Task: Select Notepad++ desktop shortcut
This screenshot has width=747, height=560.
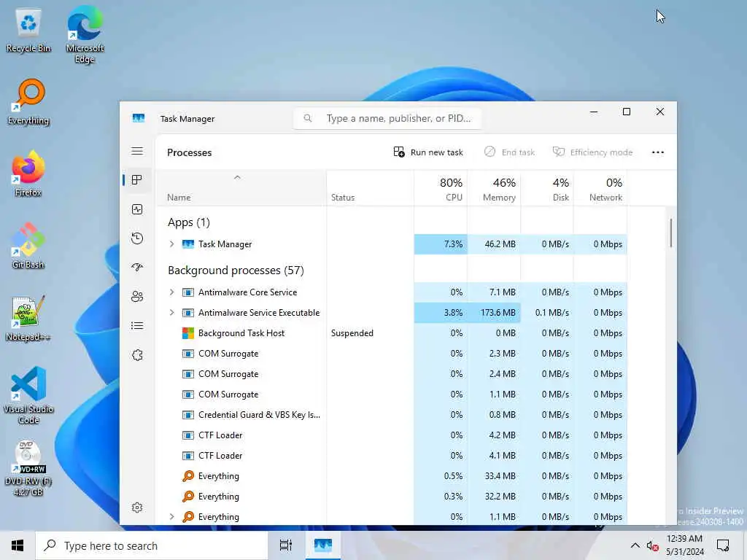Action: click(28, 318)
